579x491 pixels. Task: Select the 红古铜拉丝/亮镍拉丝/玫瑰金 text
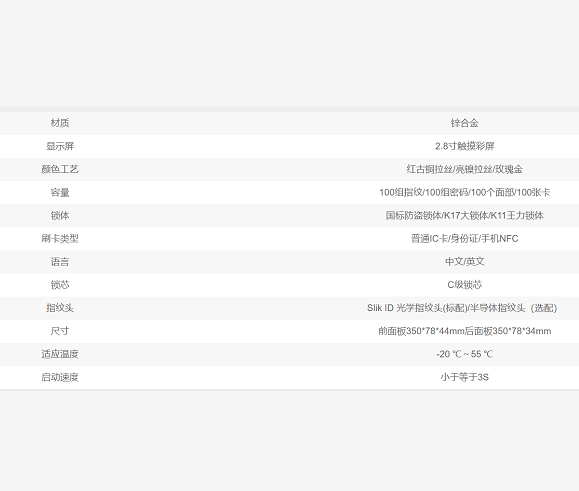point(465,169)
